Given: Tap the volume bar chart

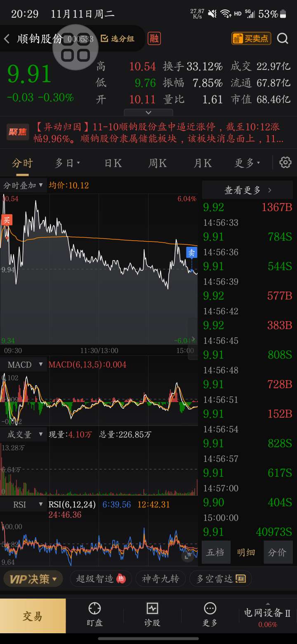Looking at the screenshot, I should pyautogui.click(x=99, y=469).
